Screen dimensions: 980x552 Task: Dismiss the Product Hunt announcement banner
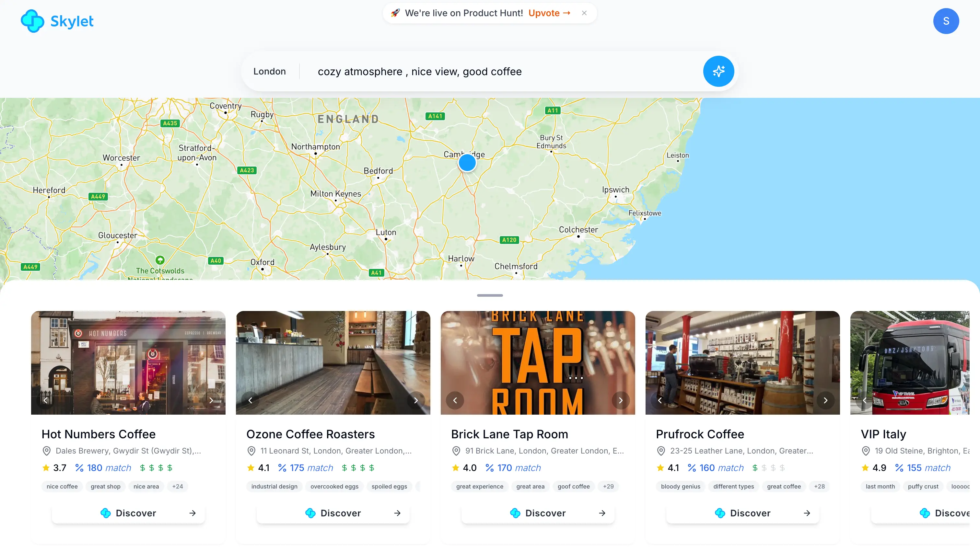584,13
